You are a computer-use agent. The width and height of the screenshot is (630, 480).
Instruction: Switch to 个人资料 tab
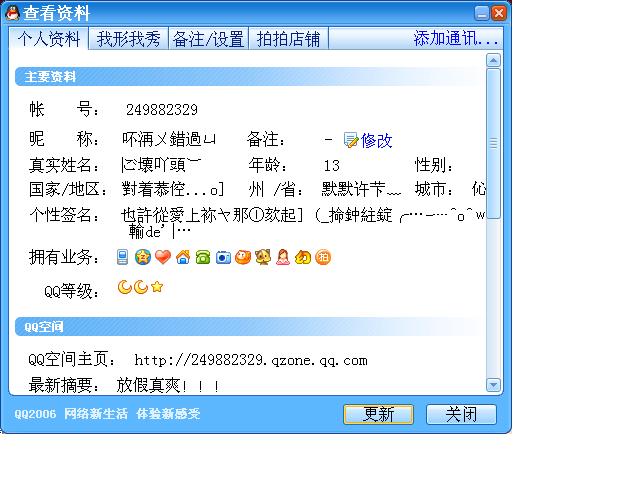click(x=49, y=39)
